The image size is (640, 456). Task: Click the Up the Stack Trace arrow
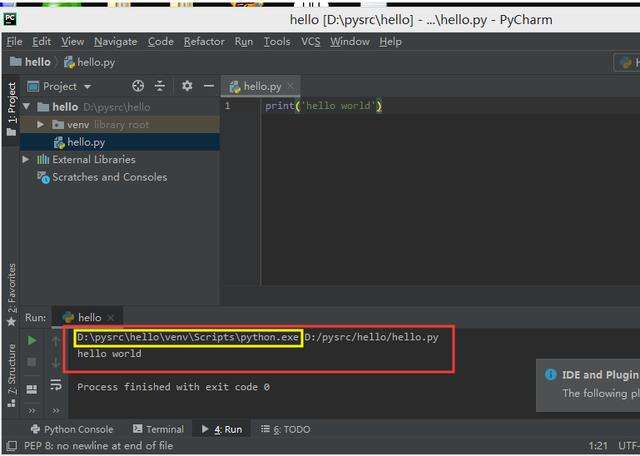(x=56, y=340)
